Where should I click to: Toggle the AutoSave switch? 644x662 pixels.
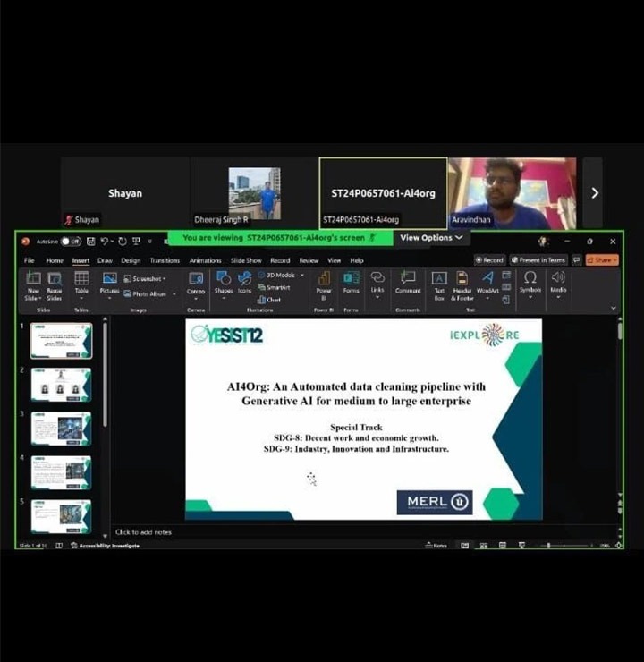point(71,242)
